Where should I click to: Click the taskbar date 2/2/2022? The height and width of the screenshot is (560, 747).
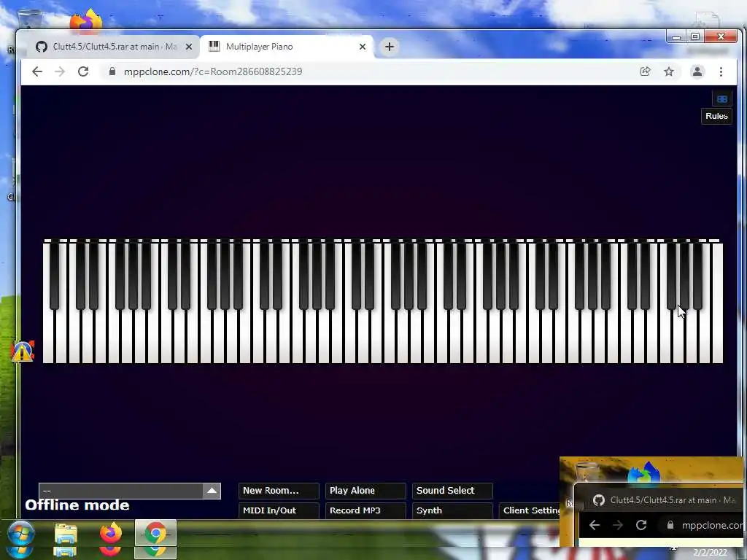click(x=710, y=553)
